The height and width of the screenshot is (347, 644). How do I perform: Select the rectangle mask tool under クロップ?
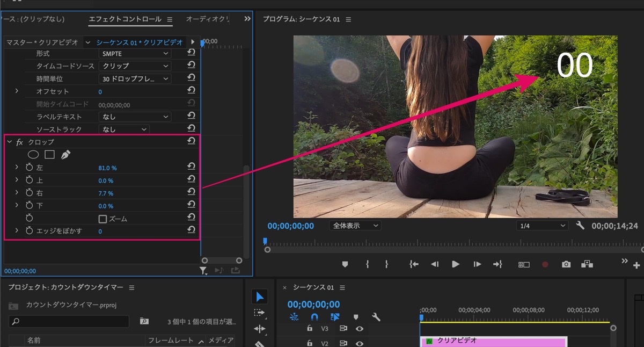click(x=49, y=155)
